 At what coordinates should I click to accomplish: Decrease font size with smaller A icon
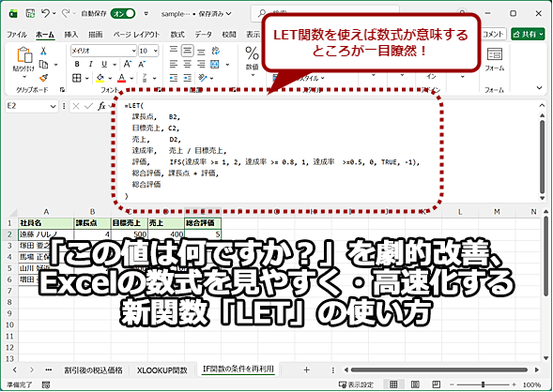pos(142,64)
